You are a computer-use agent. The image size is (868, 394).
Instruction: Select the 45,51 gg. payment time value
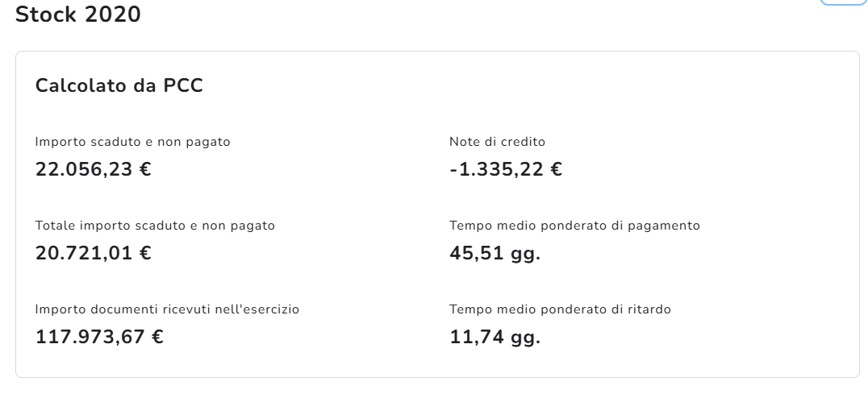tap(495, 253)
